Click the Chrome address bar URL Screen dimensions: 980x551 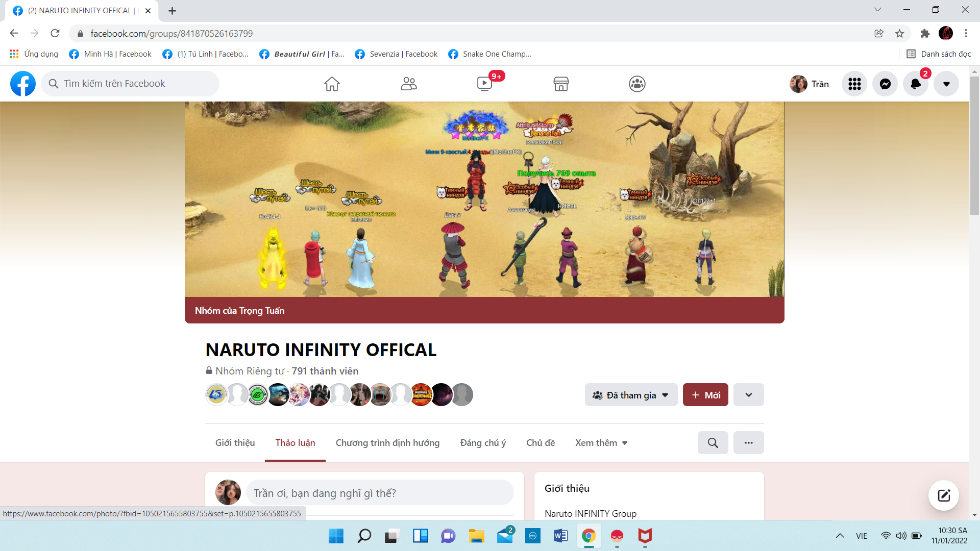171,33
